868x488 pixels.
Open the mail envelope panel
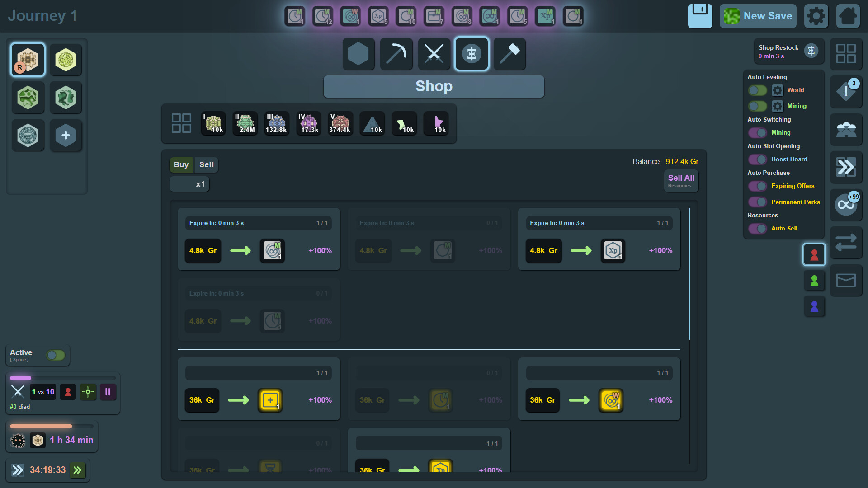847,280
